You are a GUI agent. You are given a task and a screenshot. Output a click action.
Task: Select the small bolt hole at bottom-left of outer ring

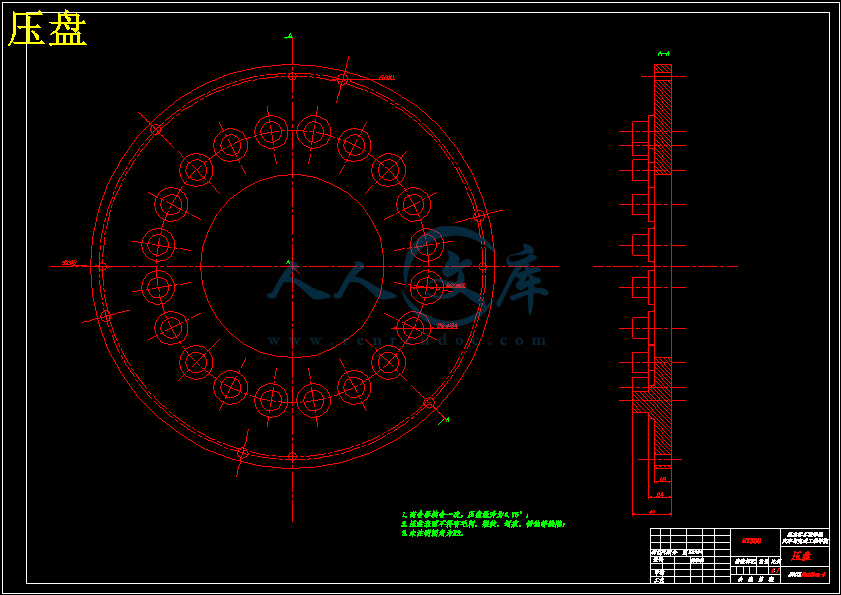click(x=241, y=453)
